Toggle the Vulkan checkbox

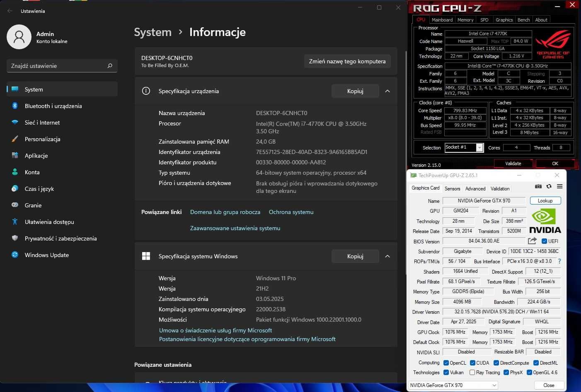pos(446,373)
